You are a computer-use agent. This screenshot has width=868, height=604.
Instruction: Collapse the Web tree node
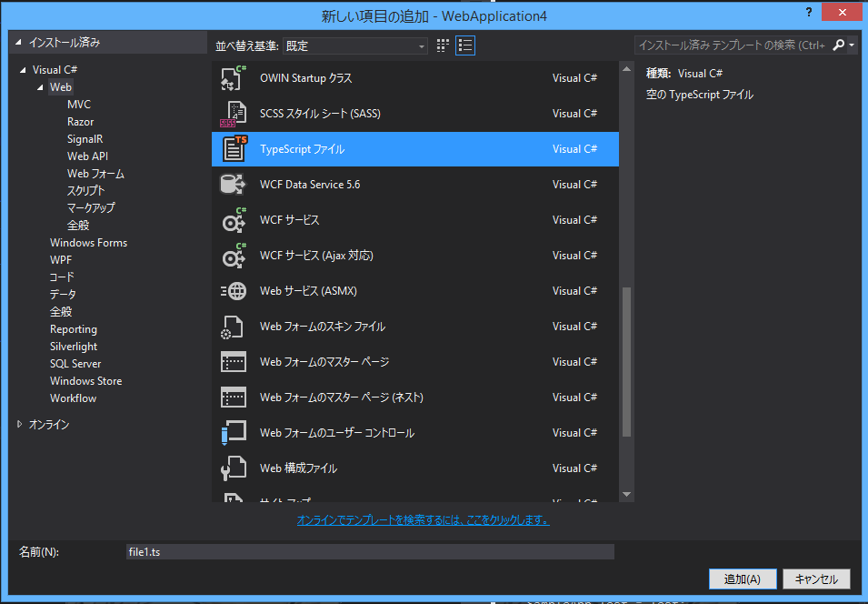click(x=40, y=87)
